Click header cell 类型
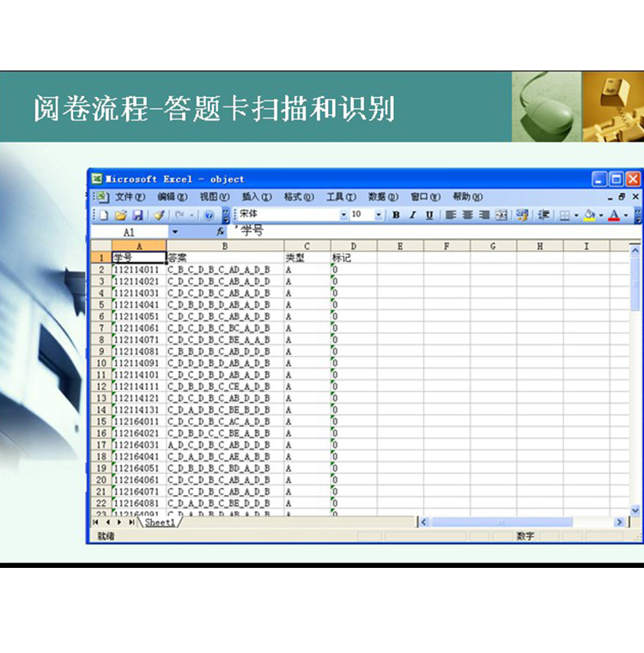The image size is (644, 653). [307, 258]
